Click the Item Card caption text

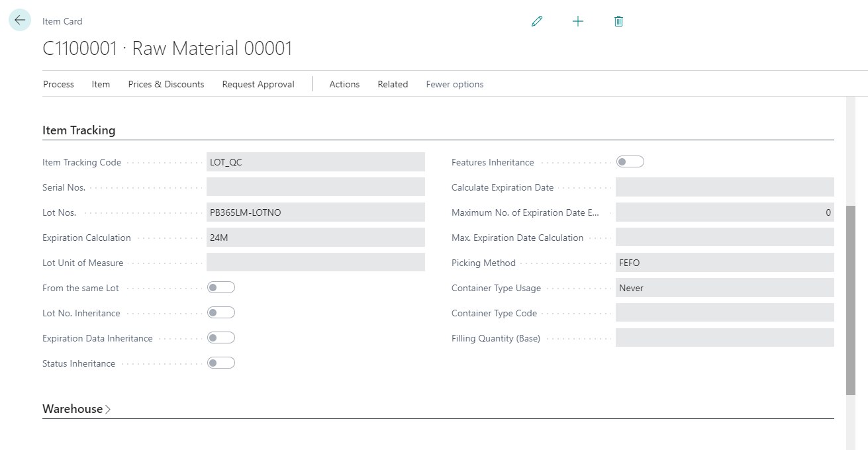pyautogui.click(x=62, y=21)
